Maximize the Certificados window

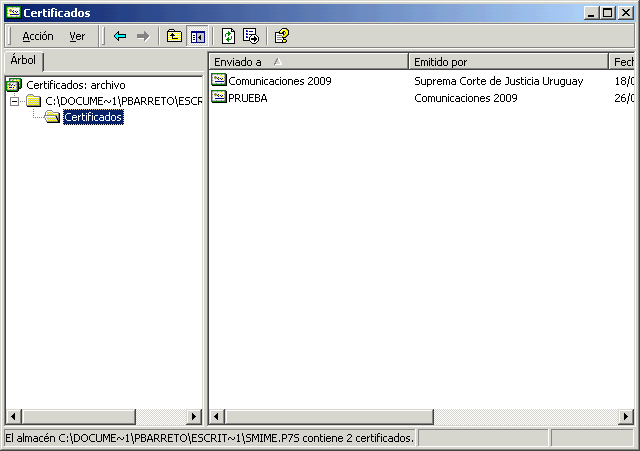point(607,13)
